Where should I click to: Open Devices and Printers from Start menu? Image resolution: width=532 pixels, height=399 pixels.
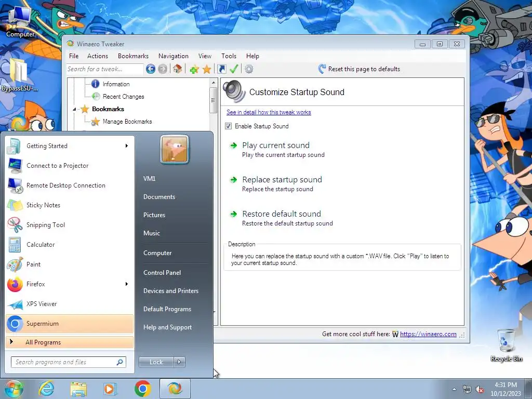coord(171,291)
